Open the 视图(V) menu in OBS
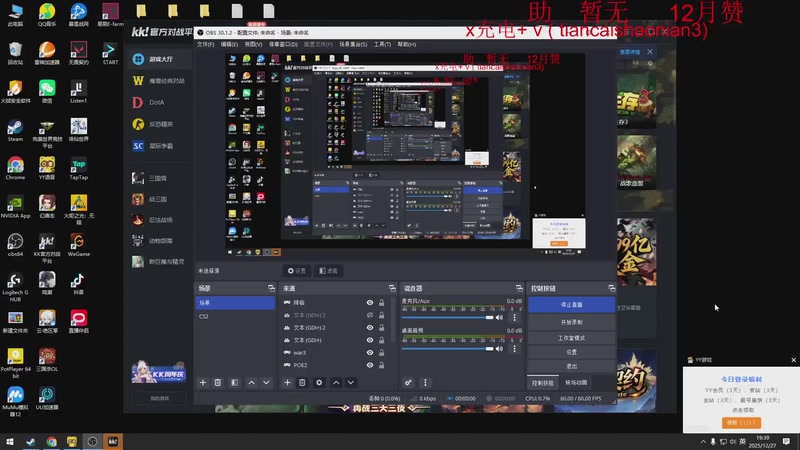The width and height of the screenshot is (800, 450). click(253, 44)
